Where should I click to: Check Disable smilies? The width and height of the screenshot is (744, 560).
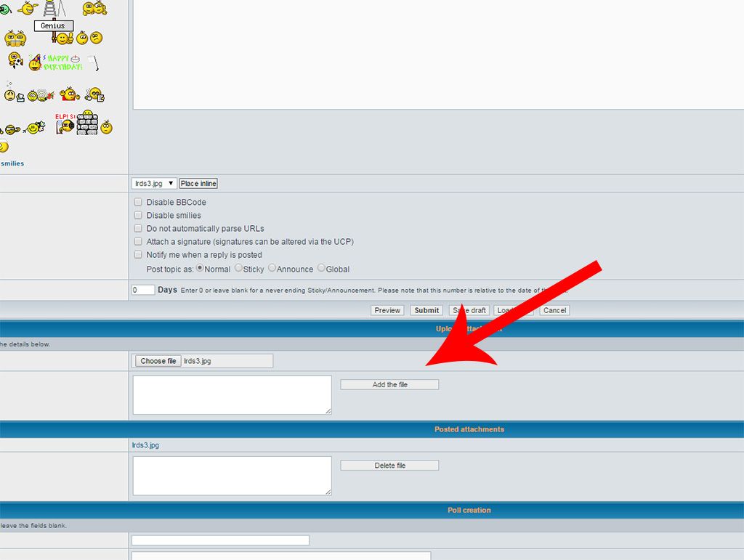point(138,215)
